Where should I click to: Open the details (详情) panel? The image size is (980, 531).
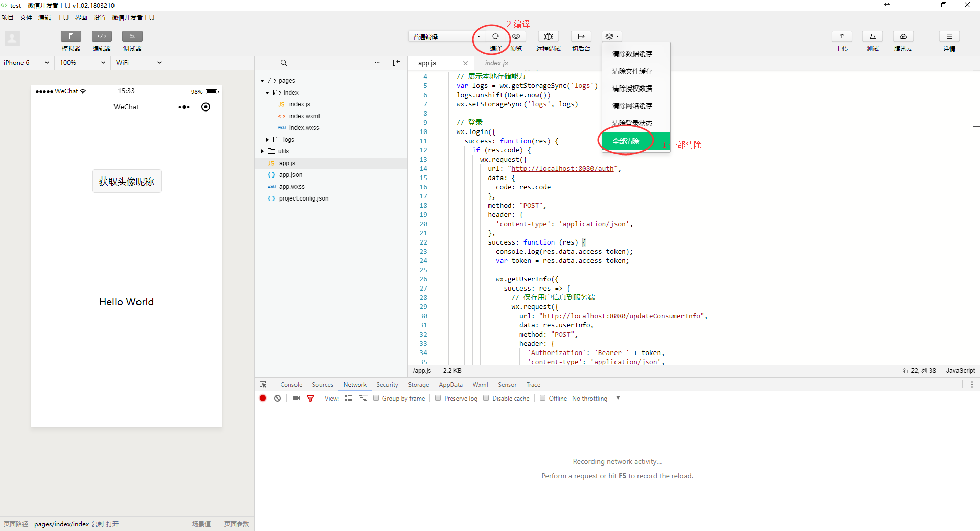pyautogui.click(x=949, y=36)
